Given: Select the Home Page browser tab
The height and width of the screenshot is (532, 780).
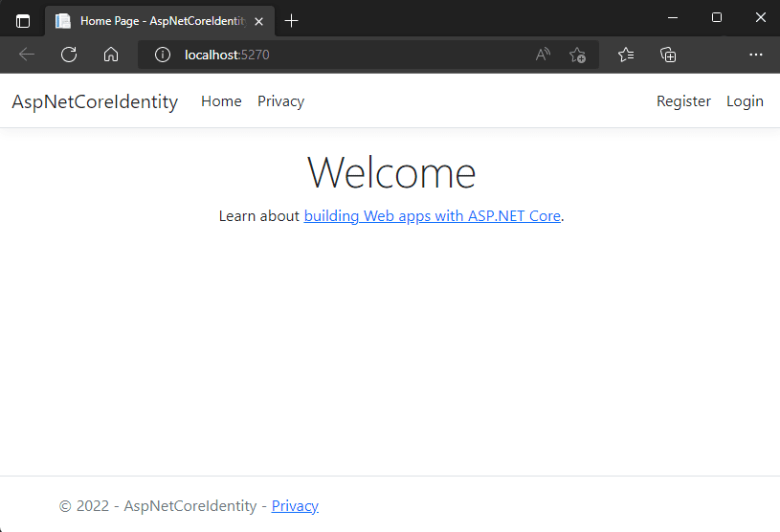Looking at the screenshot, I should coord(160,21).
